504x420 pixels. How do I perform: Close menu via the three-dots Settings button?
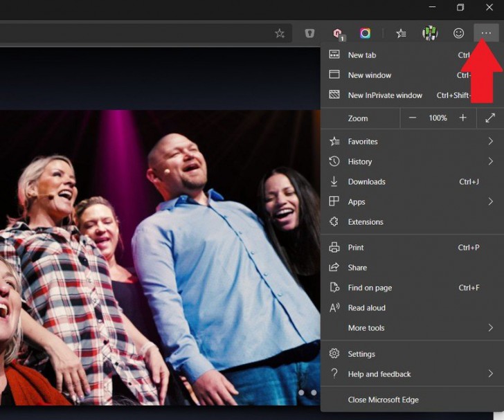click(486, 33)
